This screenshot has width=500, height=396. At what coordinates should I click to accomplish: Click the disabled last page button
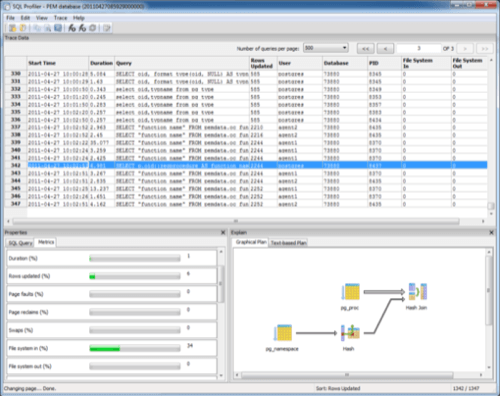point(485,49)
